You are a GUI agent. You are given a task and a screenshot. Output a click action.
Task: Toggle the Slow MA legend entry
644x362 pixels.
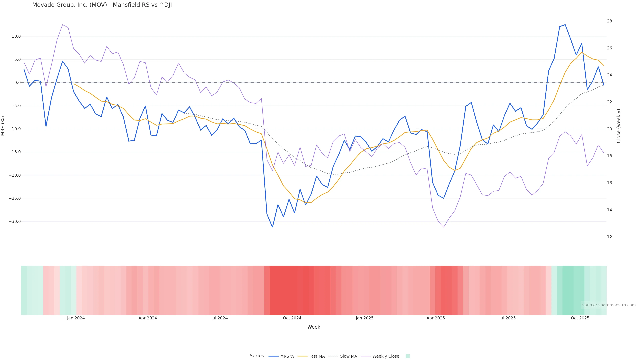343,356
